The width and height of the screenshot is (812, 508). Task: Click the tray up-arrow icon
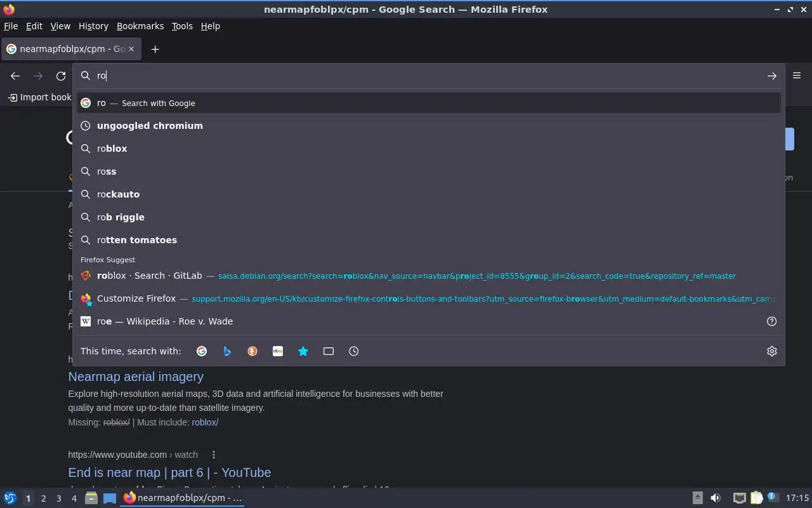697,498
